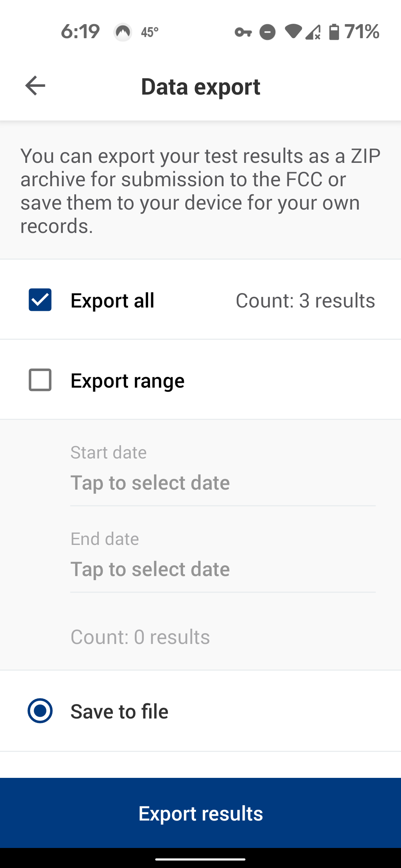Tap the Count: 3 results text
Viewport: 401px width, 868px height.
(x=305, y=300)
